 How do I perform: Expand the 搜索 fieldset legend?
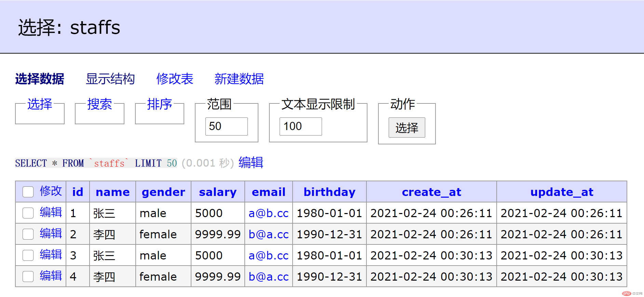(99, 104)
